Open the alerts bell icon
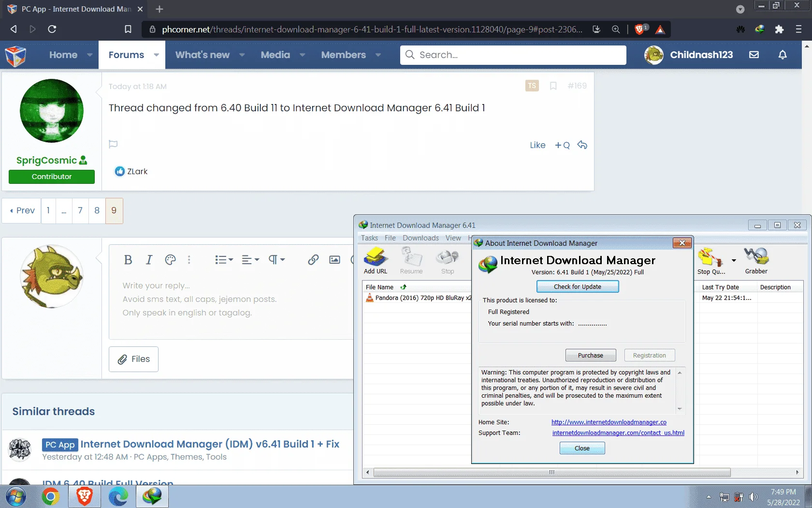This screenshot has width=812, height=508. click(x=783, y=55)
